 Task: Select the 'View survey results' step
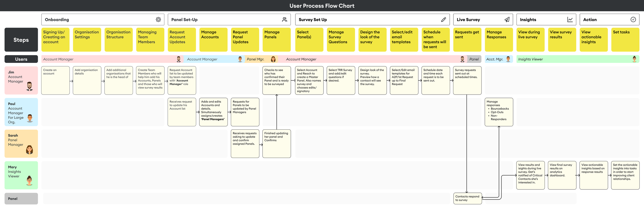pyautogui.click(x=562, y=40)
